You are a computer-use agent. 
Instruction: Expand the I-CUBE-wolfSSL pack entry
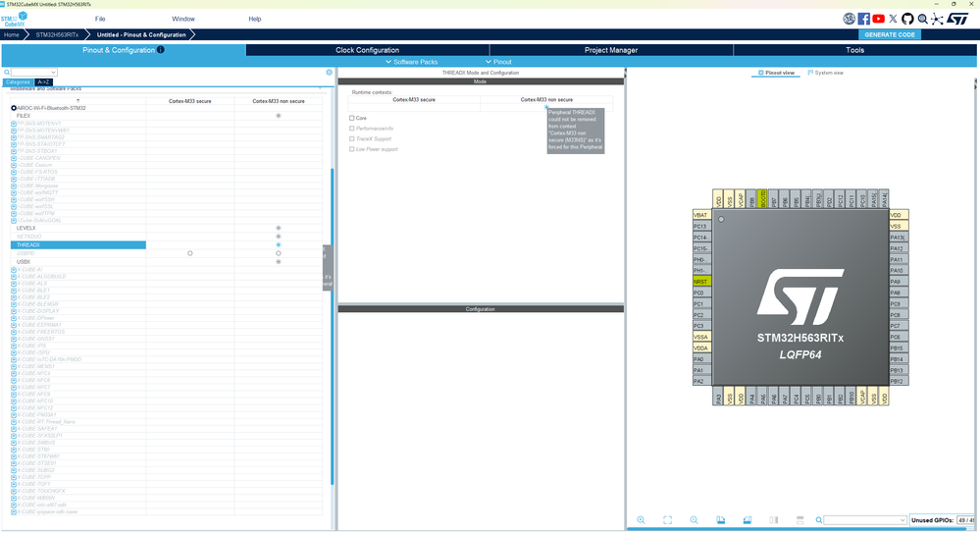[x=14, y=206]
